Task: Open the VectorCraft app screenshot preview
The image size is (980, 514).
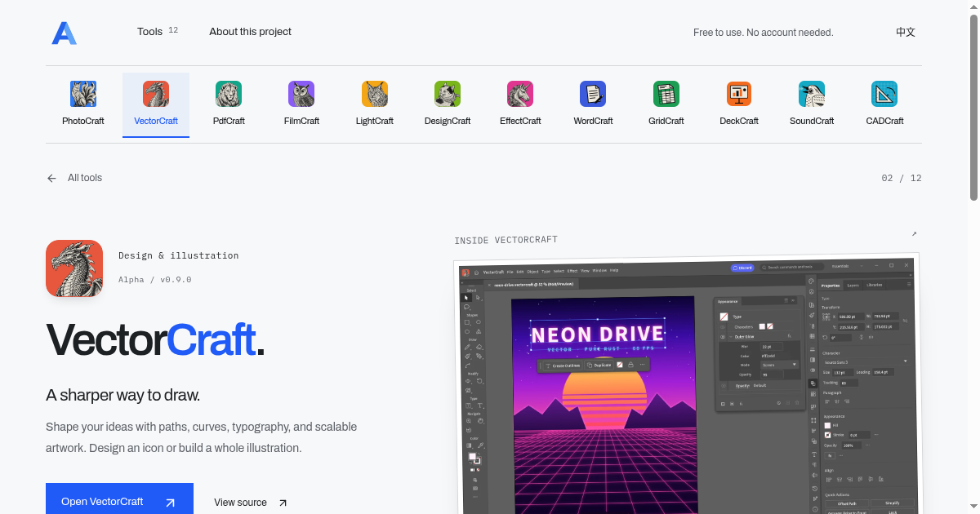Action: (x=686, y=383)
